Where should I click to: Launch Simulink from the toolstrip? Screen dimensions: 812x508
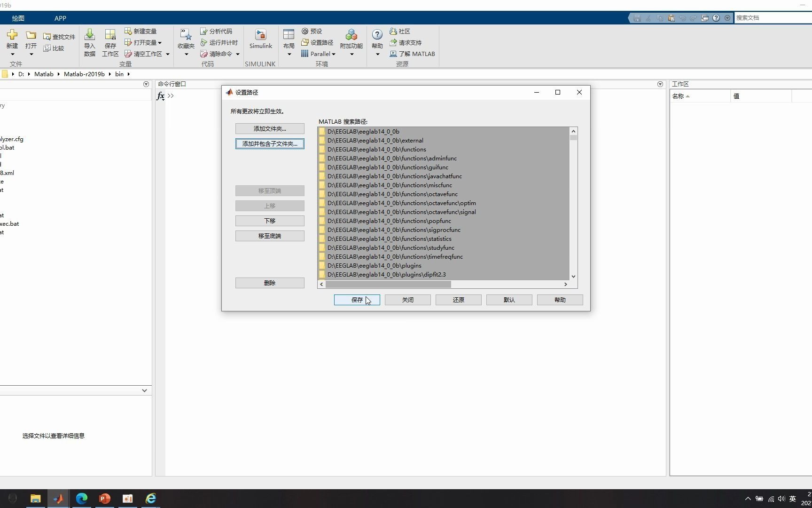tap(261, 39)
